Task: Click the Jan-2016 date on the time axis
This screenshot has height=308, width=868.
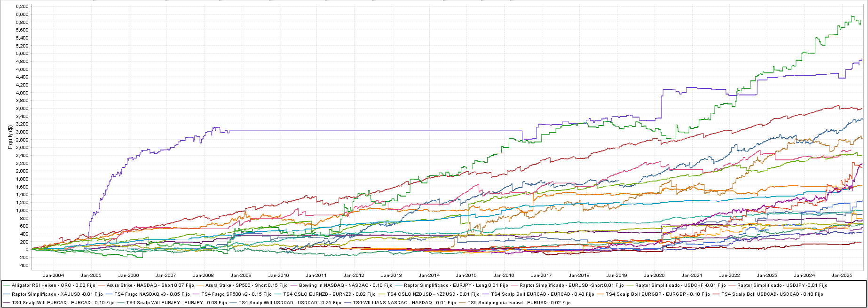Action: point(504,276)
